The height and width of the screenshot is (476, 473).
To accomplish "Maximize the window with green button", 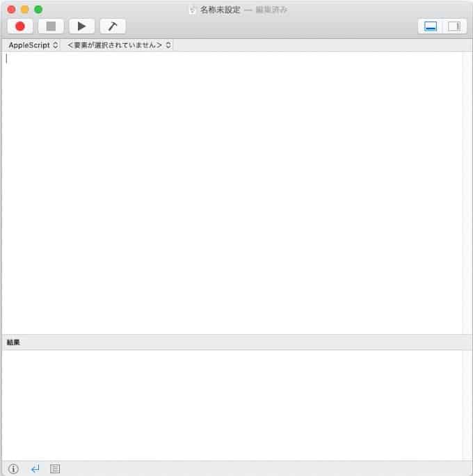I will click(38, 10).
